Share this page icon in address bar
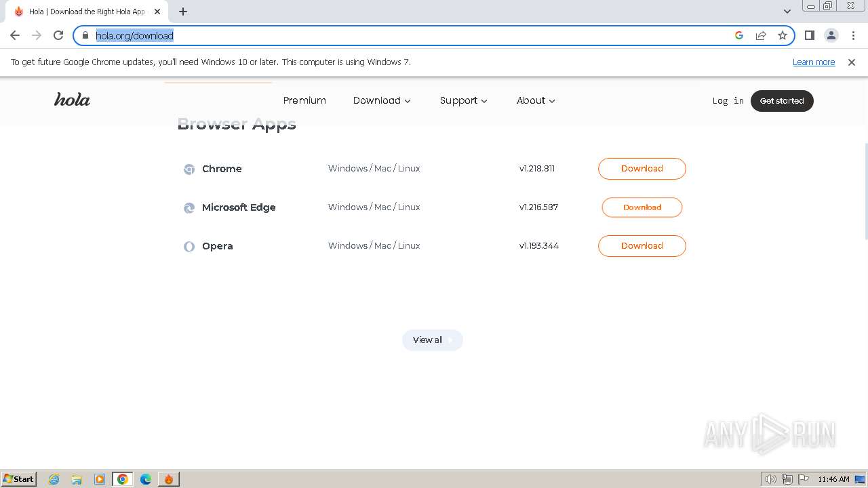Viewport: 868px width, 488px height. [761, 35]
